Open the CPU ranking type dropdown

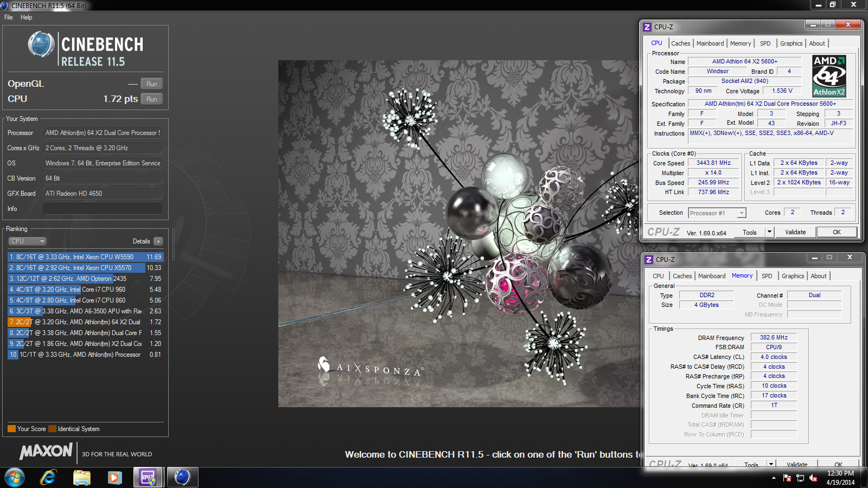[27, 241]
